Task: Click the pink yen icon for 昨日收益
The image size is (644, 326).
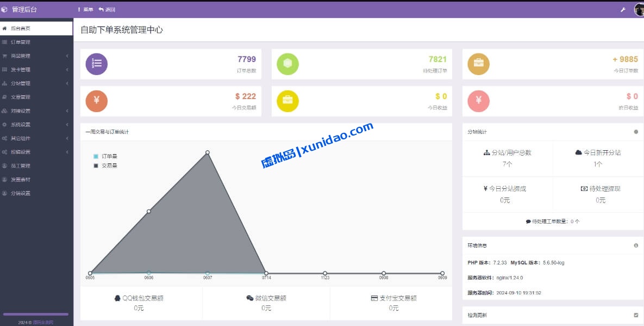Action: (x=479, y=101)
